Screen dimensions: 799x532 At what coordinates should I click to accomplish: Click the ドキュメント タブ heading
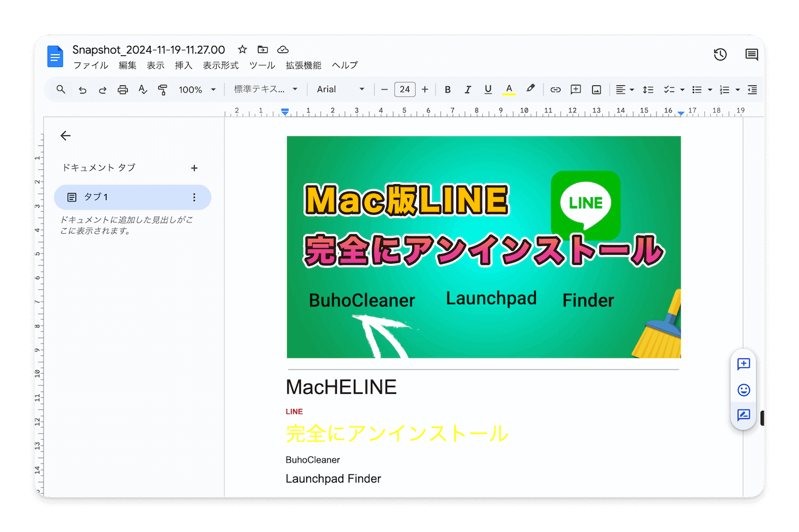99,168
